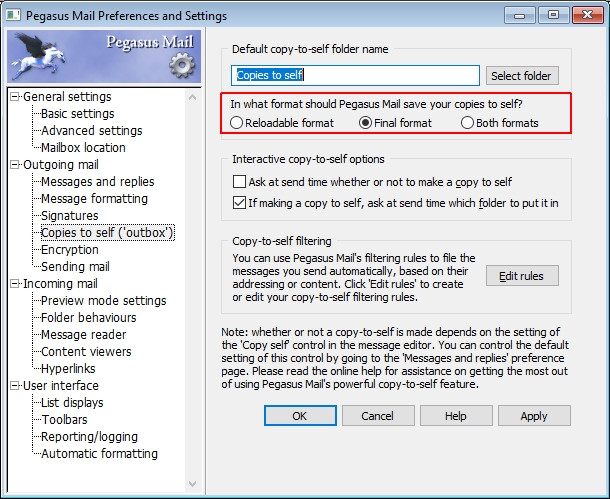Image resolution: width=610 pixels, height=499 pixels.
Task: Click the Apply button
Action: pos(534,416)
